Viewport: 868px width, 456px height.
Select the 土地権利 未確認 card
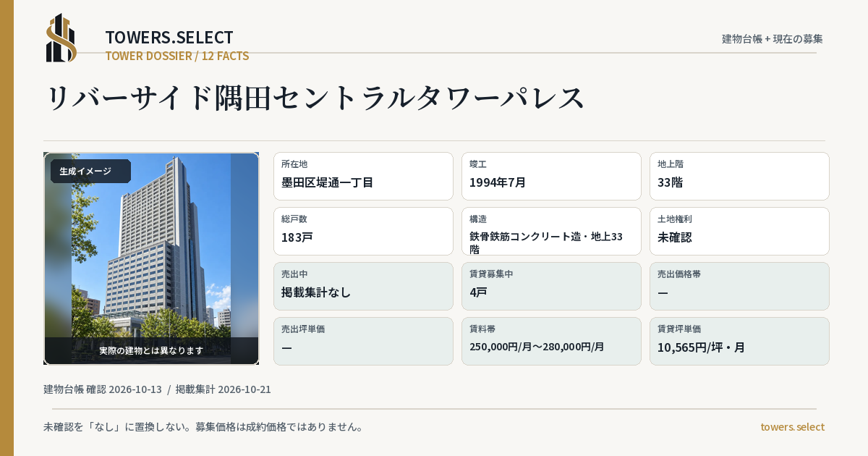click(x=739, y=231)
